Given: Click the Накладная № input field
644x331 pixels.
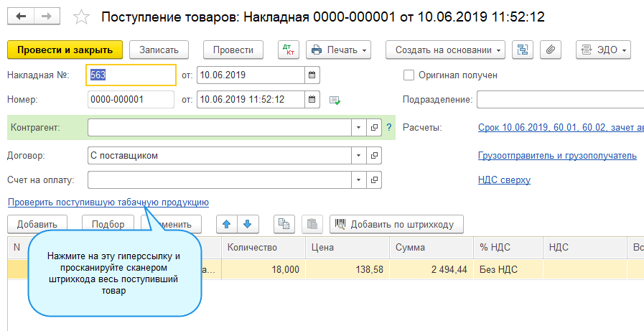Looking at the screenshot, I should (131, 75).
